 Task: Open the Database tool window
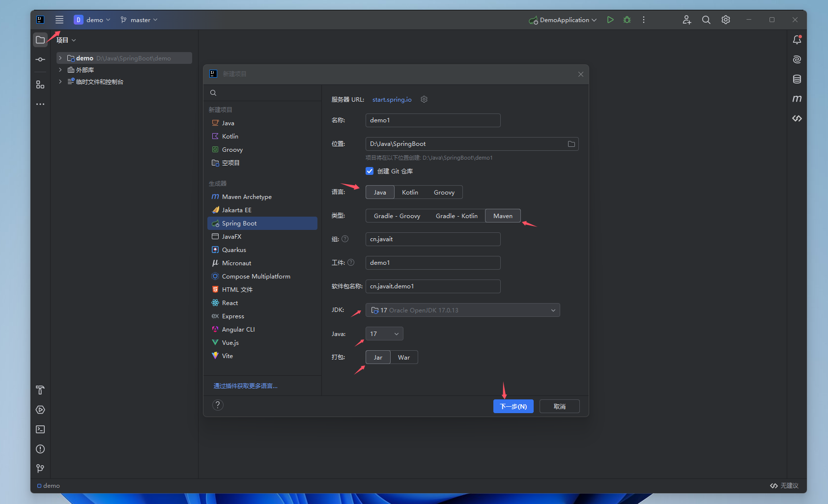pos(797,79)
